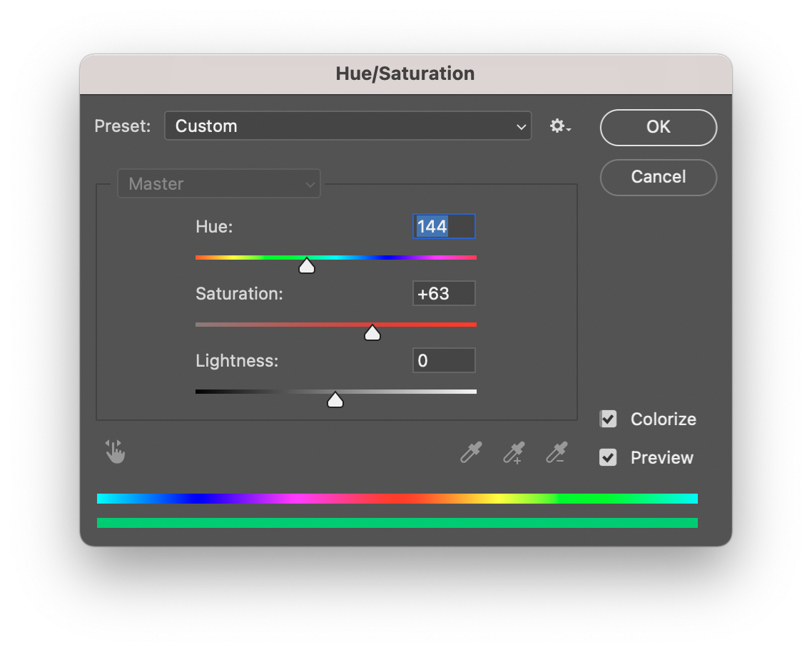This screenshot has height=652, width=812.
Task: Click the preset options gear icon
Action: click(x=560, y=126)
